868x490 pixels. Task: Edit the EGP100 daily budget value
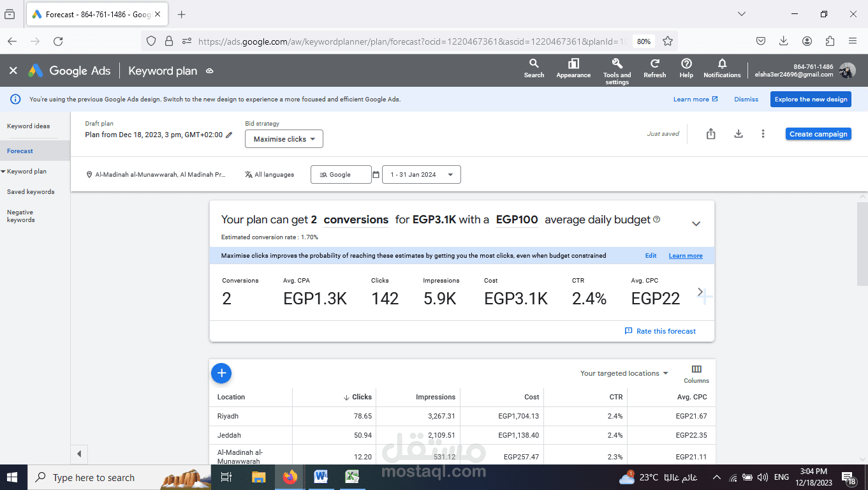click(x=517, y=219)
